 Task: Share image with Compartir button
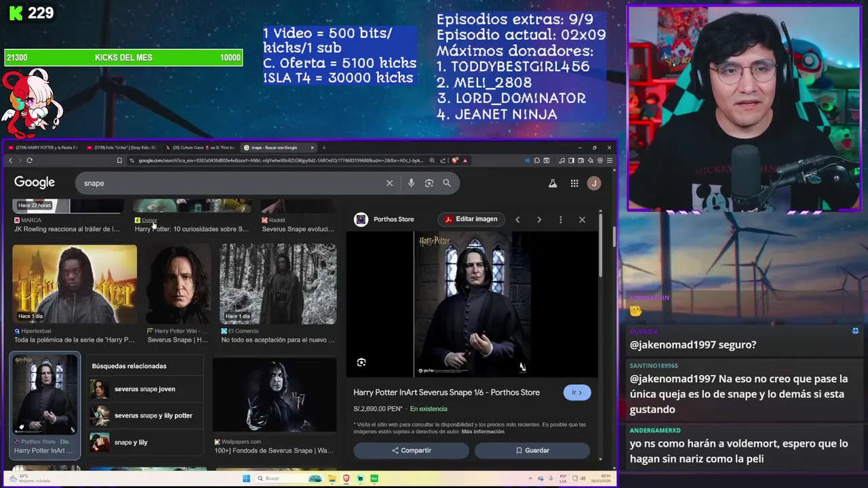tap(412, 450)
